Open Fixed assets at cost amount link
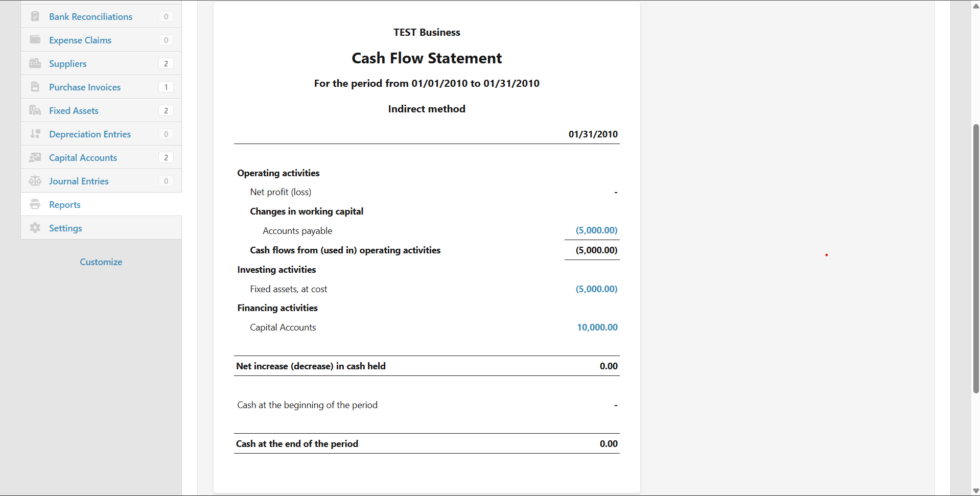The height and width of the screenshot is (496, 980). [x=596, y=289]
